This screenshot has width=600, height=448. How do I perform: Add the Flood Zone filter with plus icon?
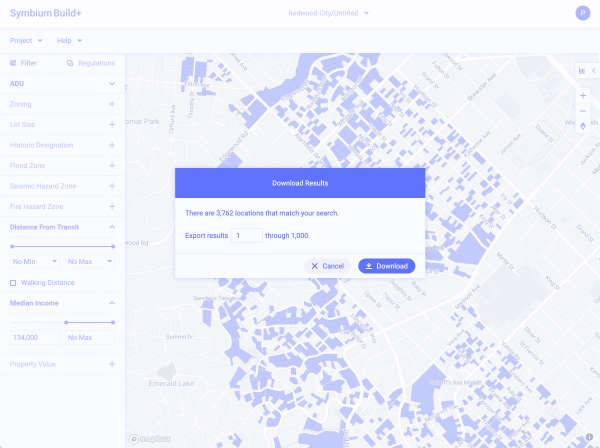point(112,165)
